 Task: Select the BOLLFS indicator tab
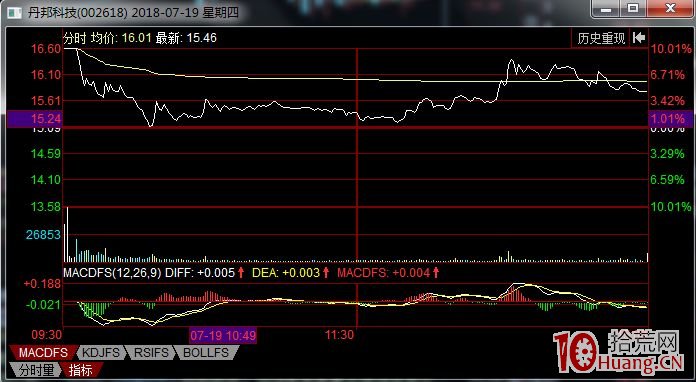point(206,353)
